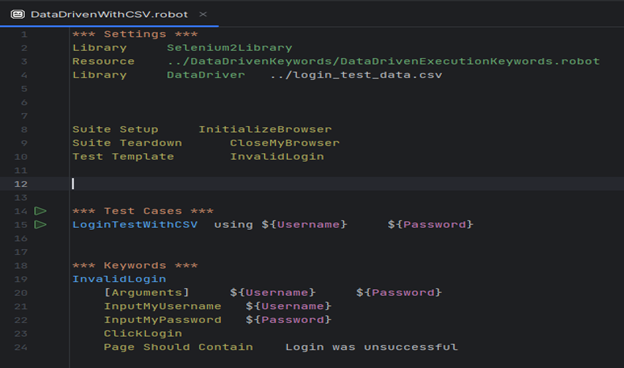The height and width of the screenshot is (368, 624).
Task: Close the DataDrivenWithCSV.robot tab
Action: click(203, 14)
